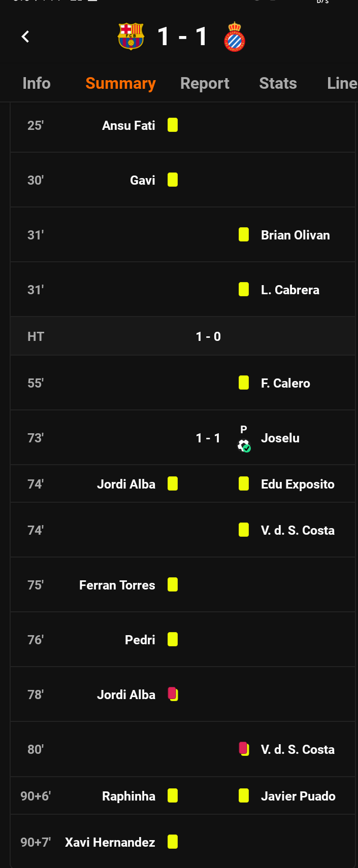Tap V. d. S. Costa's red card icon
Screen dimensions: 358x868
244,749
